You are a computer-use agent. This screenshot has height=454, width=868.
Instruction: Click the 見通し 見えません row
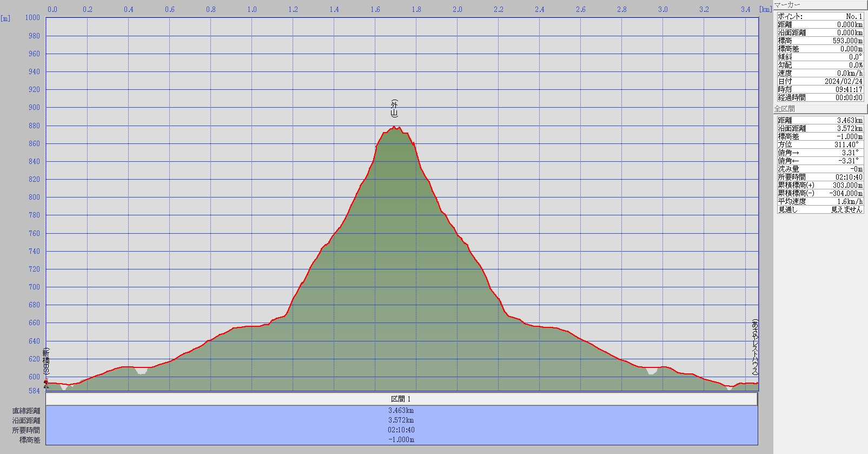tap(820, 209)
